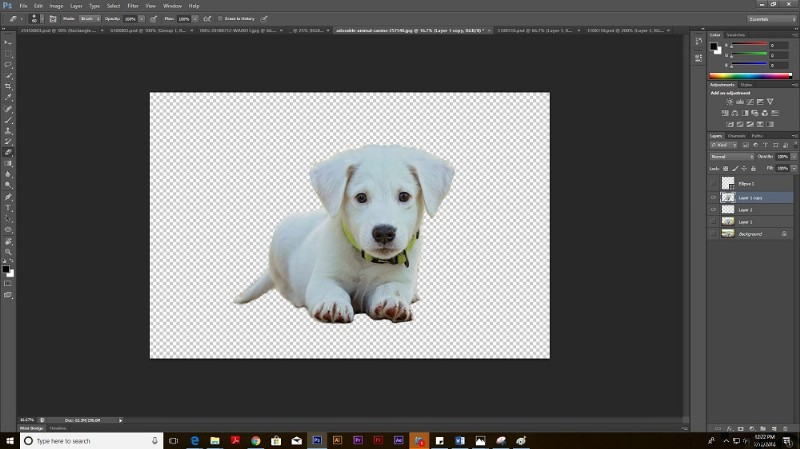The width and height of the screenshot is (800, 449).
Task: Open the Image menu
Action: 56,6
